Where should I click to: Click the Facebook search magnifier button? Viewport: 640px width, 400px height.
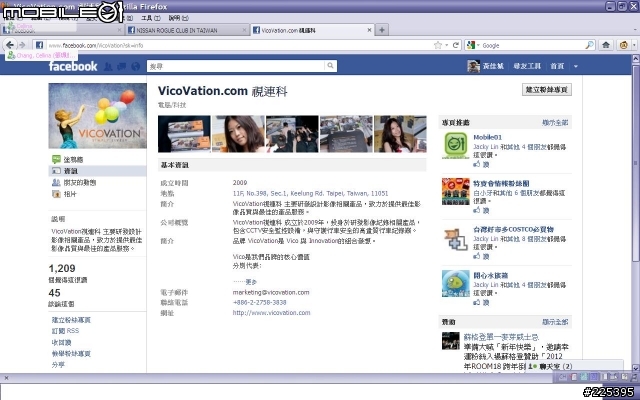click(x=330, y=66)
